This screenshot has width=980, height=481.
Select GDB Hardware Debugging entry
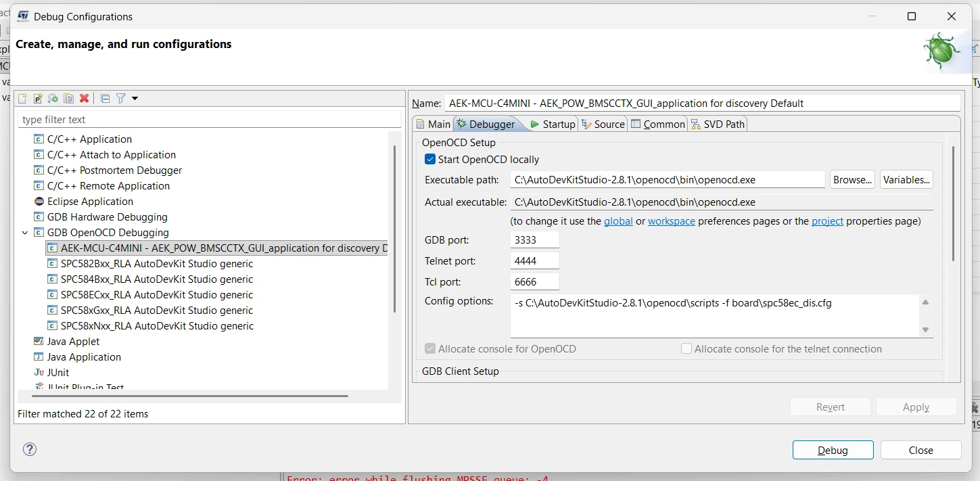pos(107,217)
